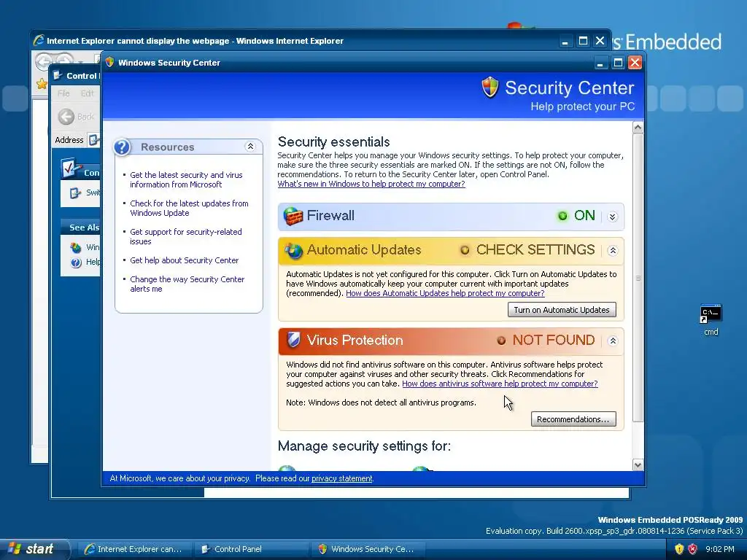The height and width of the screenshot is (560, 747).
Task: Switch to Internet Explorer taskbar button
Action: coord(134,549)
